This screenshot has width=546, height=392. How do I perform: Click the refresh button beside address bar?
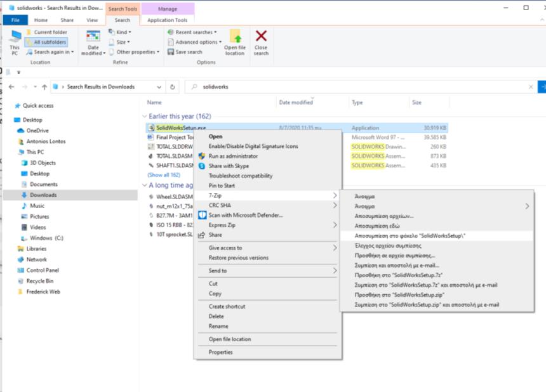click(x=173, y=87)
